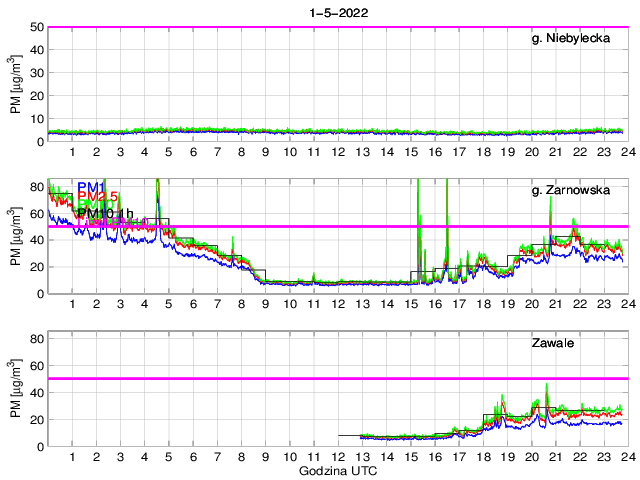Image resolution: width=640 pixels, height=480 pixels.
Task: Click the magenta limit line in the Niebylecka plot
Action: [337, 28]
